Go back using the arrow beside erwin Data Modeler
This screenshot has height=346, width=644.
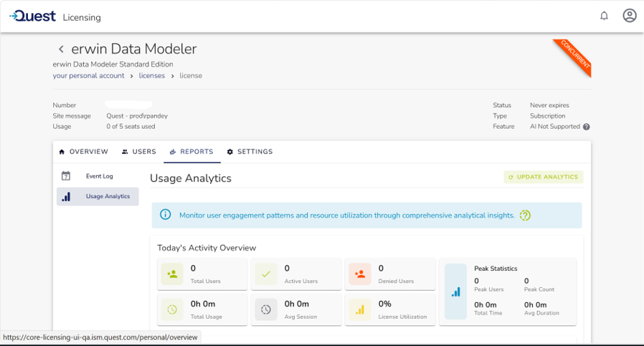click(61, 50)
